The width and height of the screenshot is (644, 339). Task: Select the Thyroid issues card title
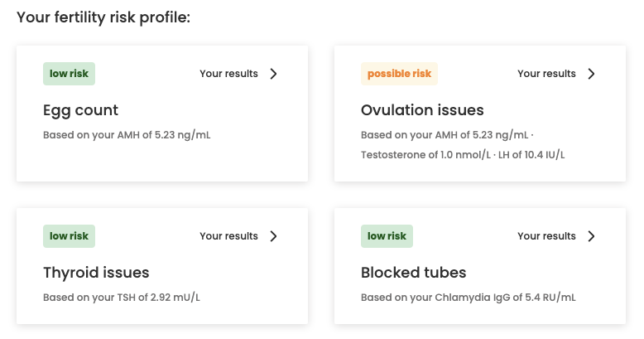coord(96,273)
